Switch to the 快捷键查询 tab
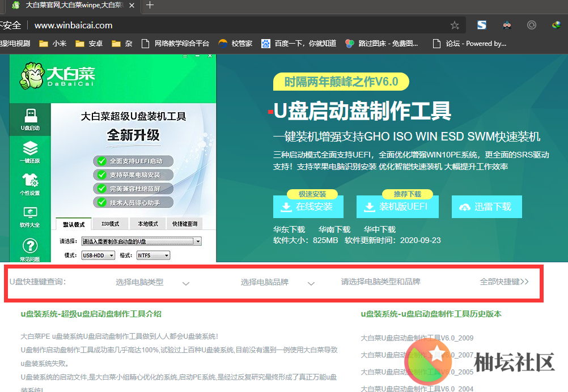This screenshot has width=568, height=392. 185,224
